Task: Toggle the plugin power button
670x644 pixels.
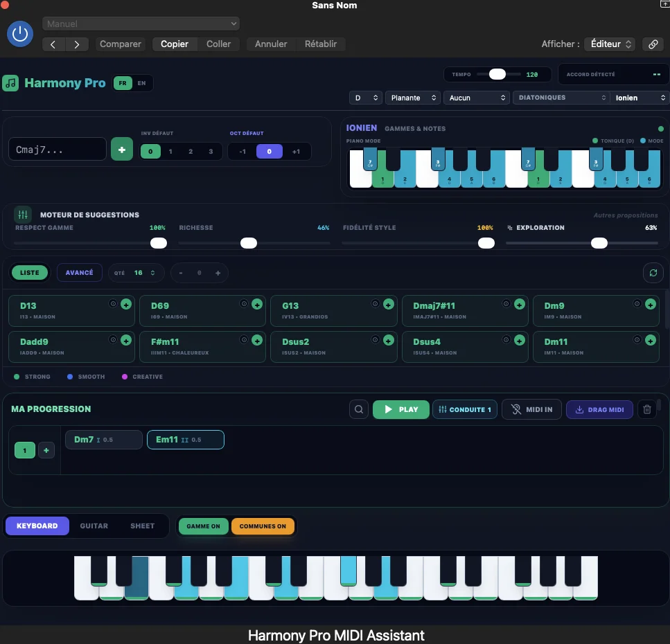Action: (x=20, y=34)
